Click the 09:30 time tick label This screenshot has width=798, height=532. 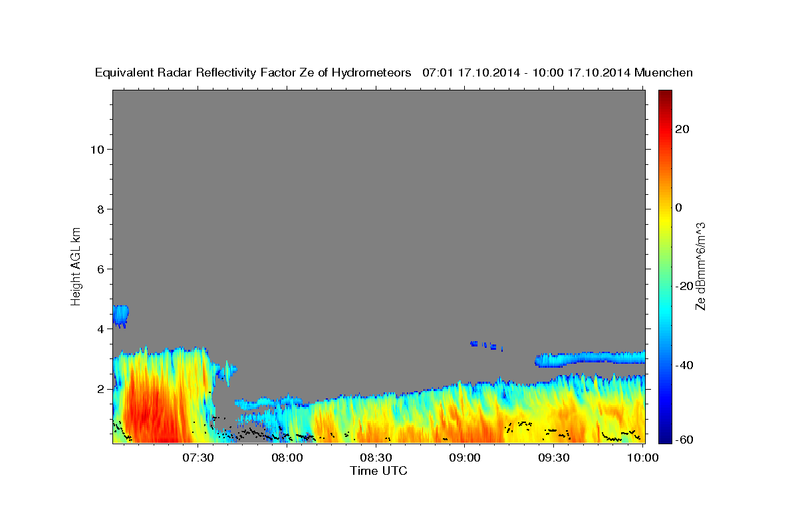point(553,458)
